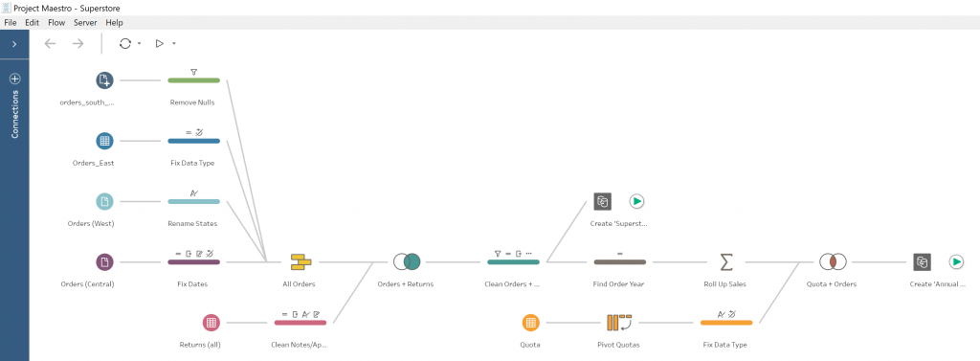Select the Roll Up Sales aggregate icon

[726, 262]
